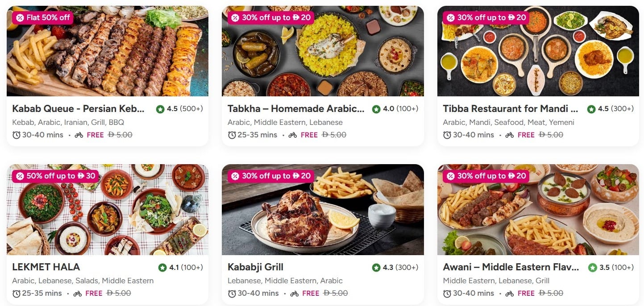Click the percent icon on Flat 50% off badge
Image resolution: width=644 pixels, height=306 pixels.
click(20, 17)
